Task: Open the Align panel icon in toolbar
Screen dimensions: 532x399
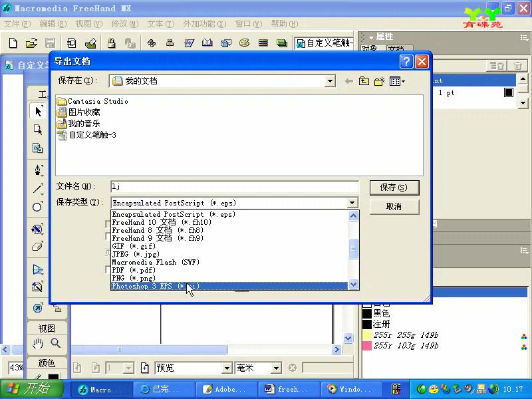Action: tap(170, 43)
